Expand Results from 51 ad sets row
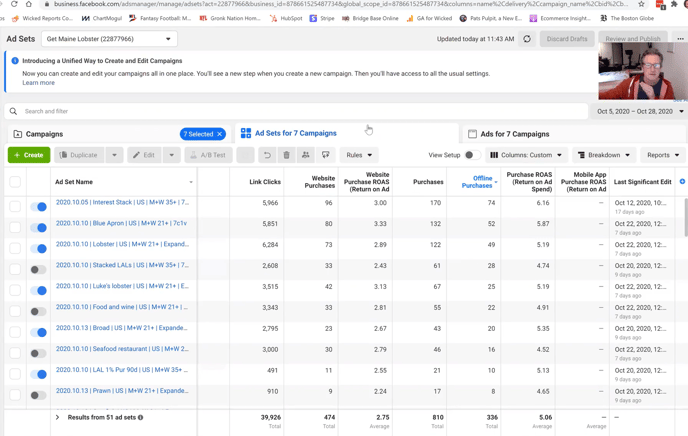 57,418
